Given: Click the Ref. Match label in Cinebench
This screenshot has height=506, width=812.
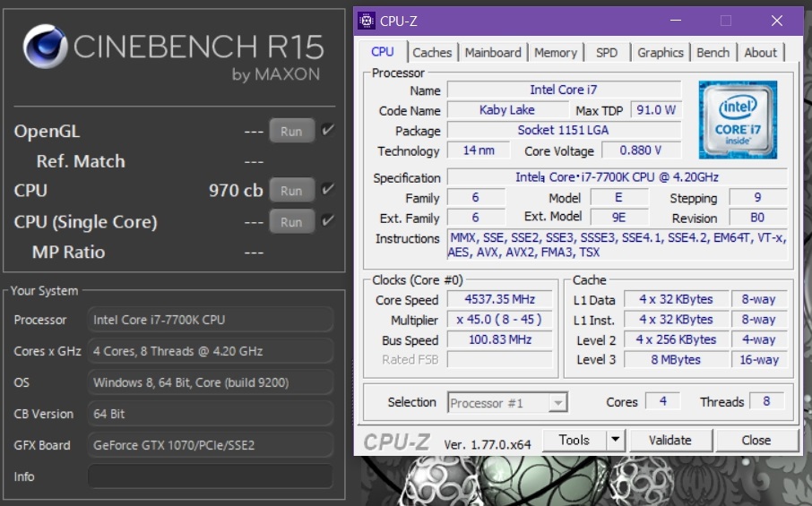Looking at the screenshot, I should [x=81, y=161].
